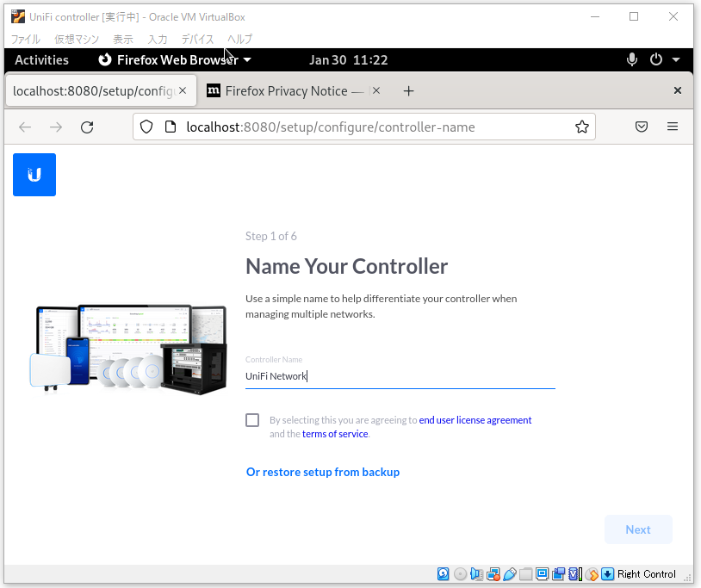Open a new browser tab

[408, 91]
